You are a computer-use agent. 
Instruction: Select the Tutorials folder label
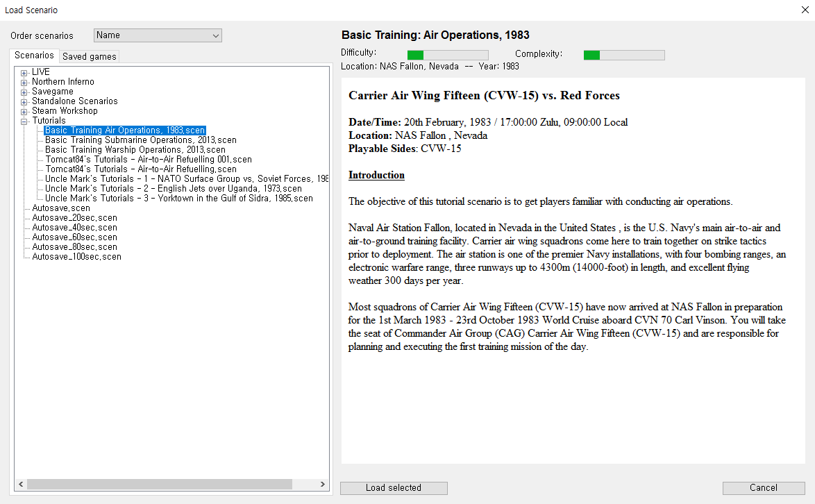click(49, 121)
